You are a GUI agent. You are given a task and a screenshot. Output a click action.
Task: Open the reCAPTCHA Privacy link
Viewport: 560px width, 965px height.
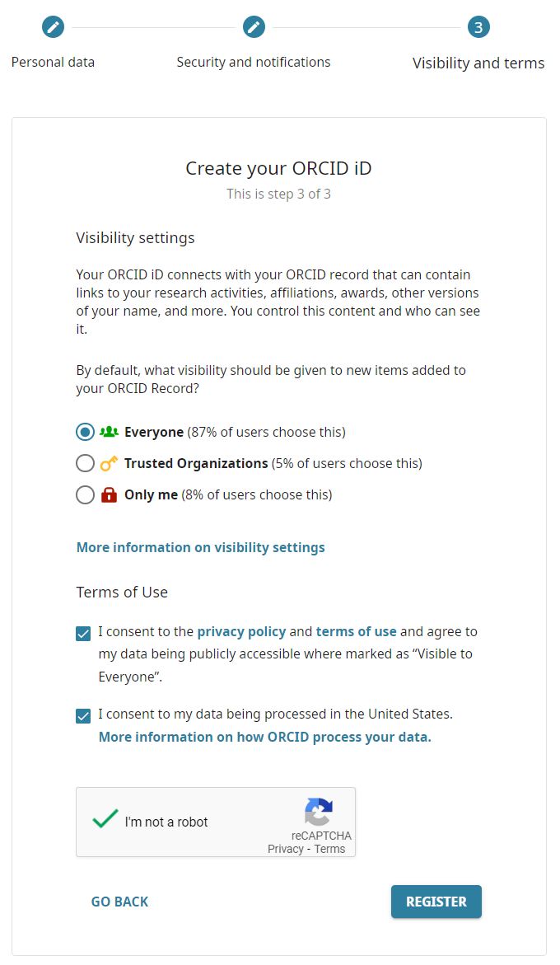(285, 849)
